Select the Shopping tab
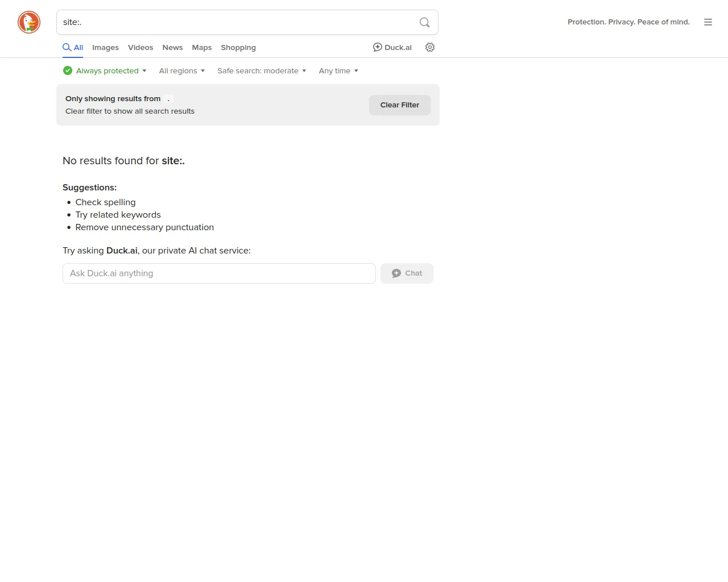Image resolution: width=728 pixels, height=582 pixels. click(238, 48)
